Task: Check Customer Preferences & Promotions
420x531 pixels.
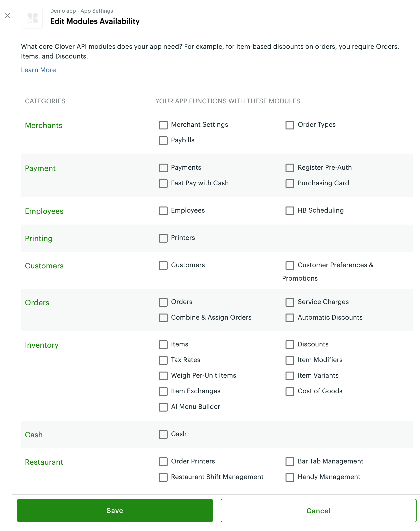Action: click(x=289, y=265)
